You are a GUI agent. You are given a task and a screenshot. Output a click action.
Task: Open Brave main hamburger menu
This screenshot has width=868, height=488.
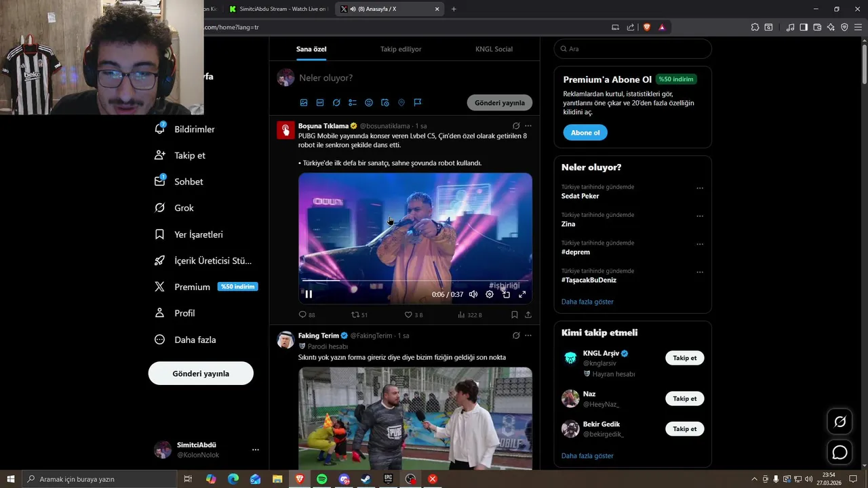coord(858,27)
